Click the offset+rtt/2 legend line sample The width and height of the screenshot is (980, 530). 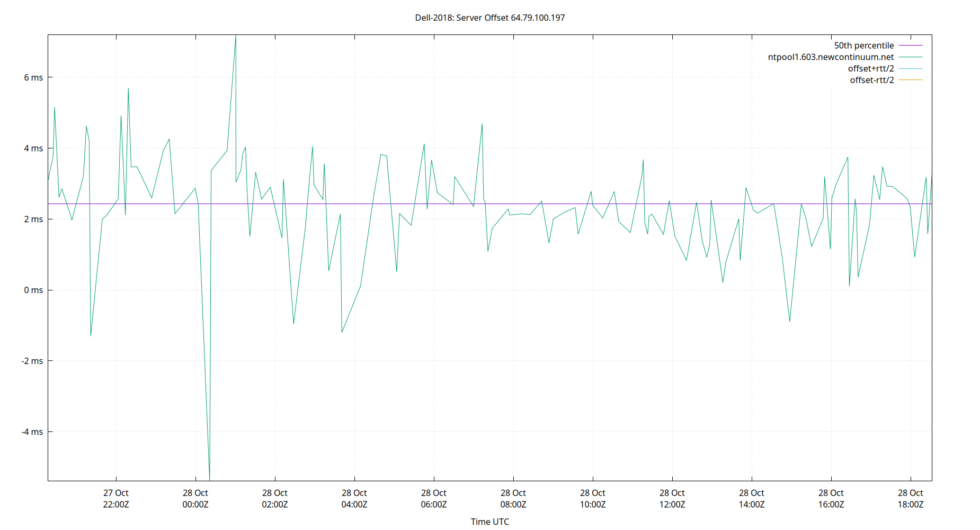click(911, 68)
